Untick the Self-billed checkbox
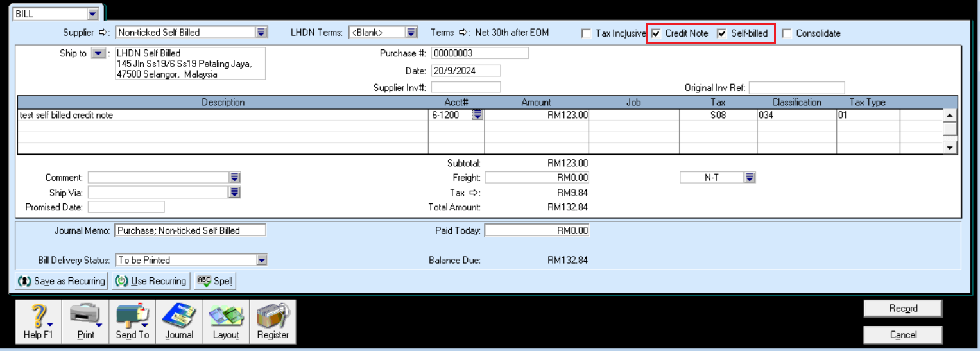 tap(722, 33)
